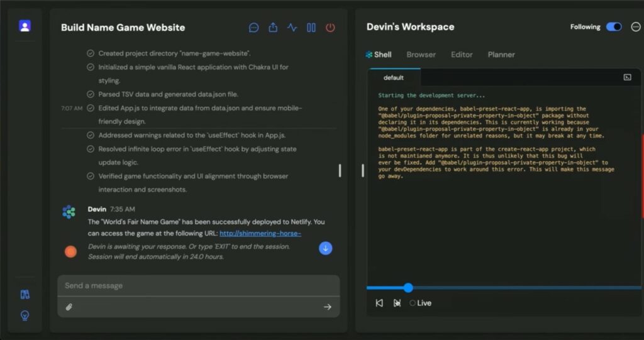Open the shimmering-horse Netlify URL link
The width and height of the screenshot is (644, 340).
tap(260, 233)
